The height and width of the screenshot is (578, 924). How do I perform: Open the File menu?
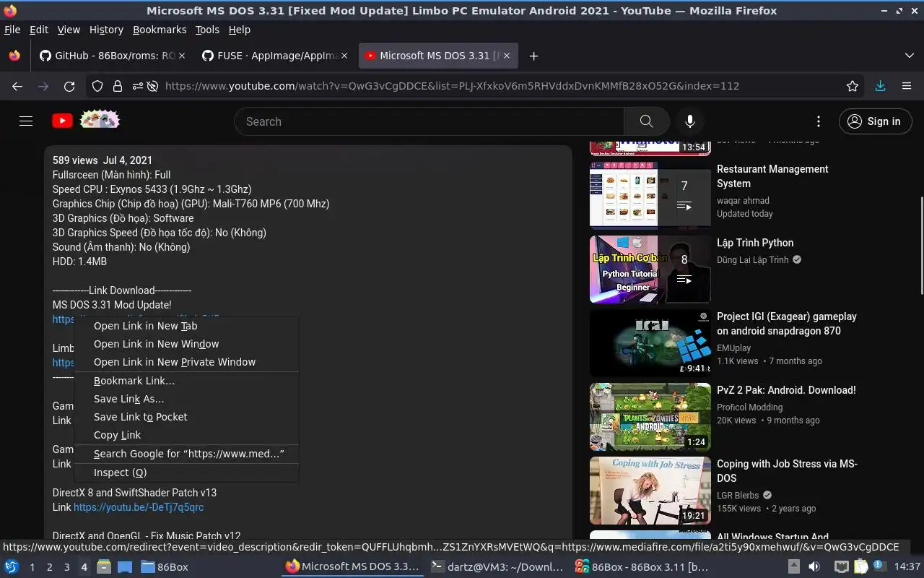click(12, 30)
